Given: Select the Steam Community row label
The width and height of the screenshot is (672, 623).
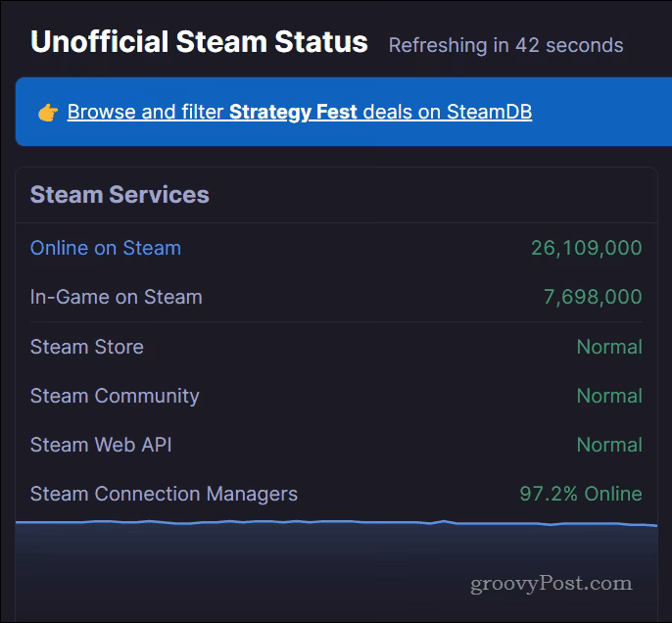Looking at the screenshot, I should click(115, 397).
